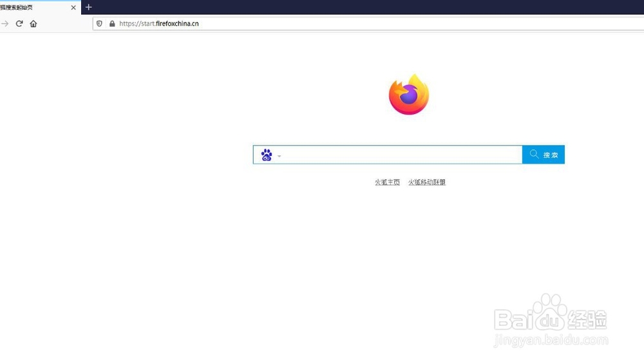View site security padlock info
The height and width of the screenshot is (362, 644).
coord(112,24)
